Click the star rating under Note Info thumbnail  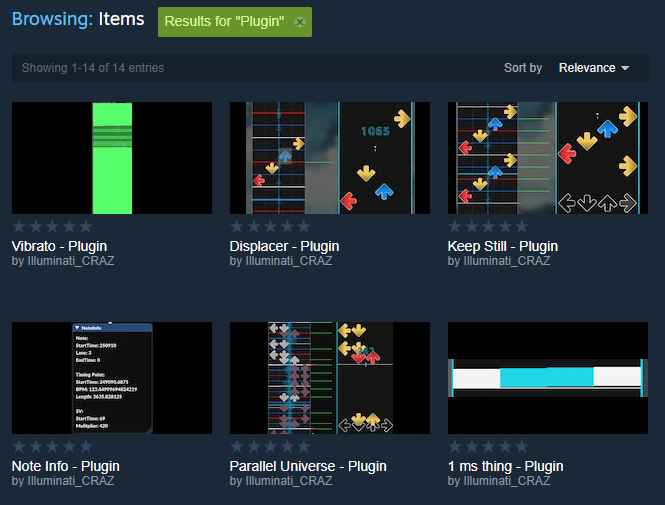pos(52,446)
